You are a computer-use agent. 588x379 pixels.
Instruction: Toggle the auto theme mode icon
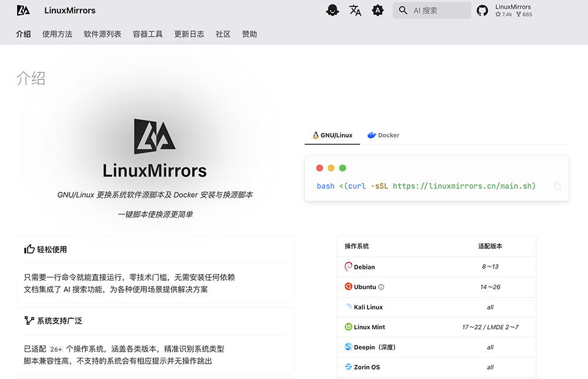[377, 10]
